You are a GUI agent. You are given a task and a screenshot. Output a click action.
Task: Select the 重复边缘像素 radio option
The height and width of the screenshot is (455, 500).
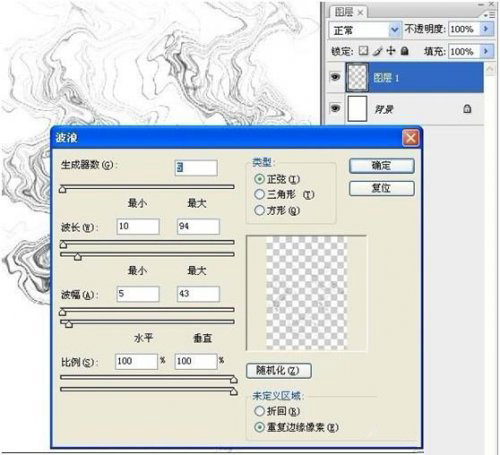coord(259,427)
